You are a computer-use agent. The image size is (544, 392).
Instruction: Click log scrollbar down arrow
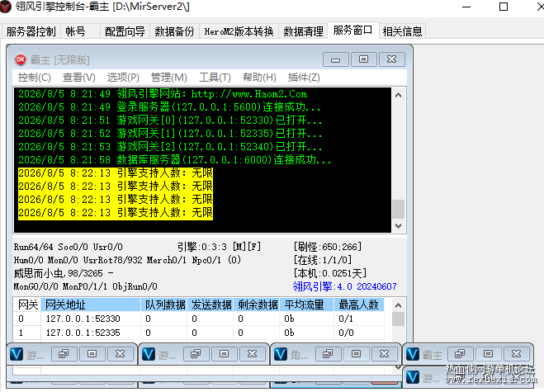pyautogui.click(x=398, y=226)
